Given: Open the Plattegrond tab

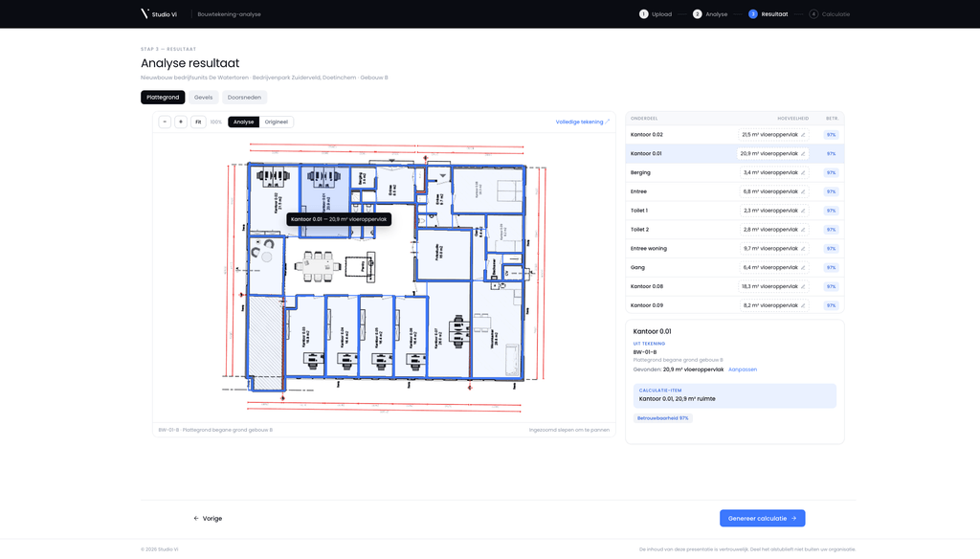Looking at the screenshot, I should coord(163,97).
